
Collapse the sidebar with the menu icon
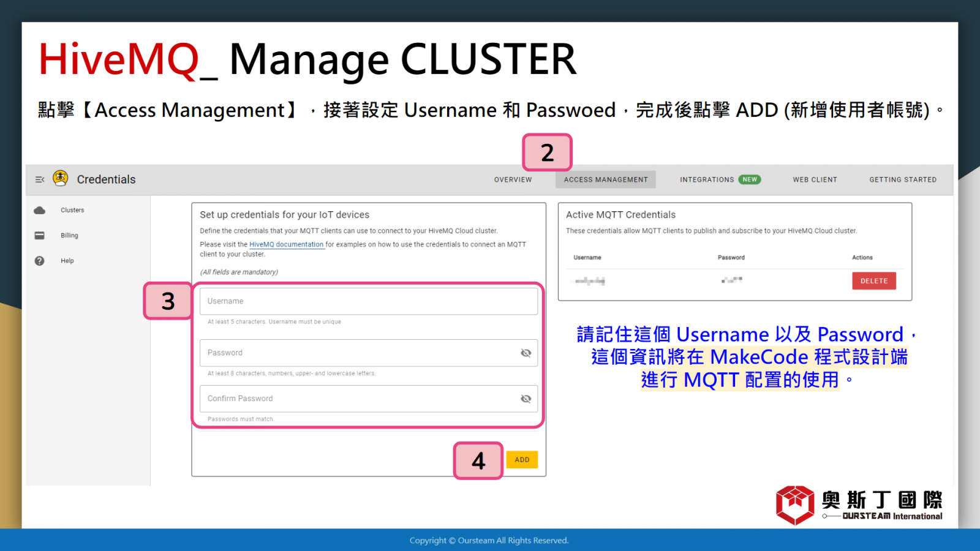40,179
